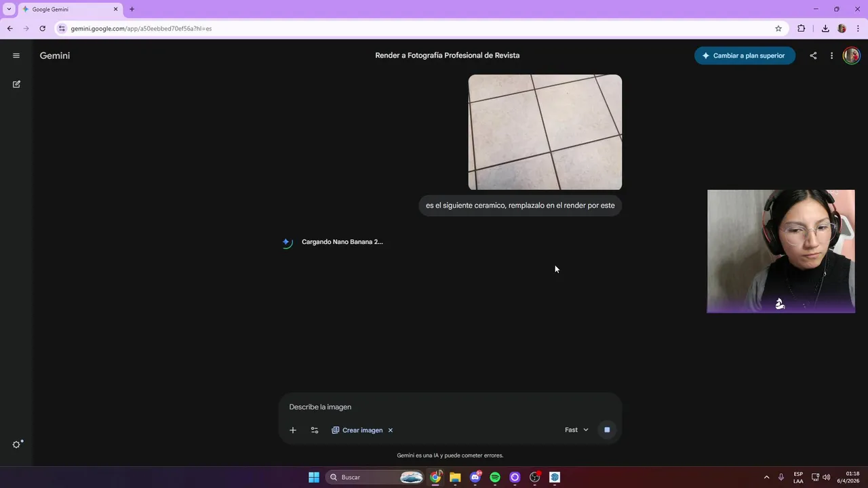The height and width of the screenshot is (488, 868).
Task: Select the Google Gemini tab
Action: (x=71, y=9)
